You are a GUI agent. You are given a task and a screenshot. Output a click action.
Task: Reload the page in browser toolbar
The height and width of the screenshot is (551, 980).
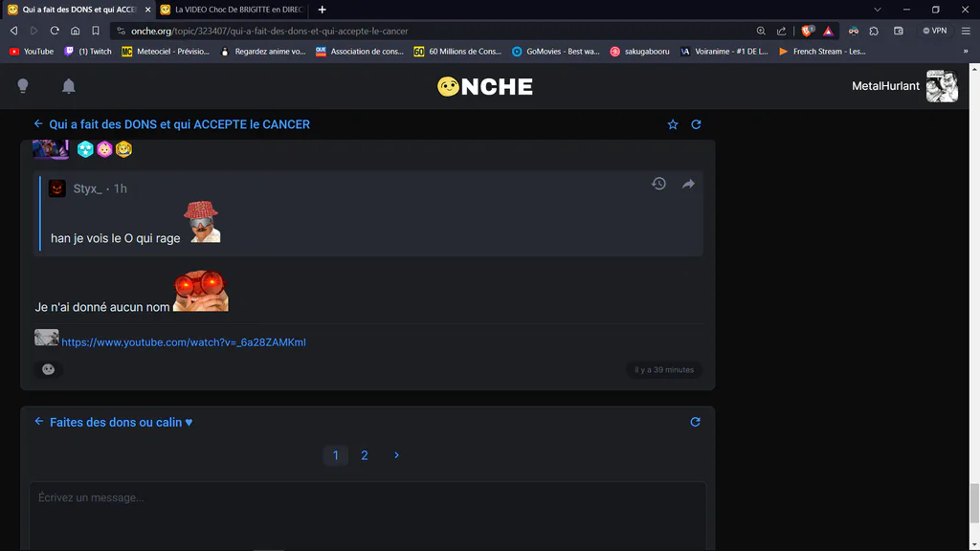pyautogui.click(x=55, y=31)
